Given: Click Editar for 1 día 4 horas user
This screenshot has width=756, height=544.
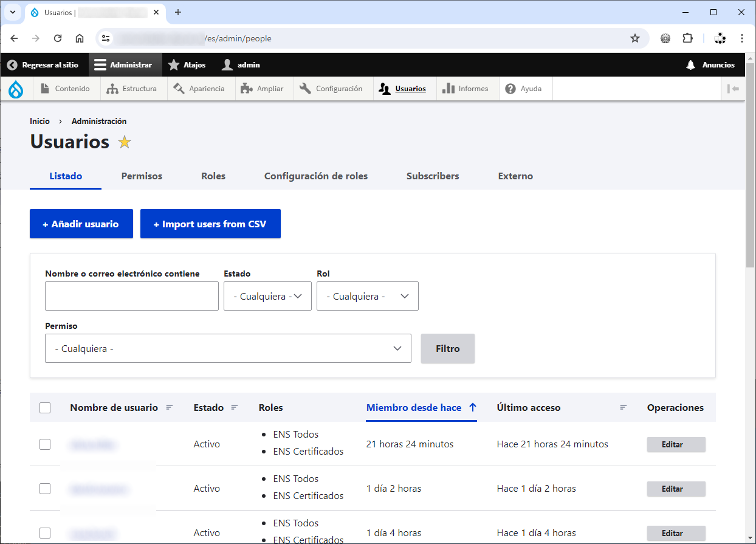Looking at the screenshot, I should click(x=676, y=534).
